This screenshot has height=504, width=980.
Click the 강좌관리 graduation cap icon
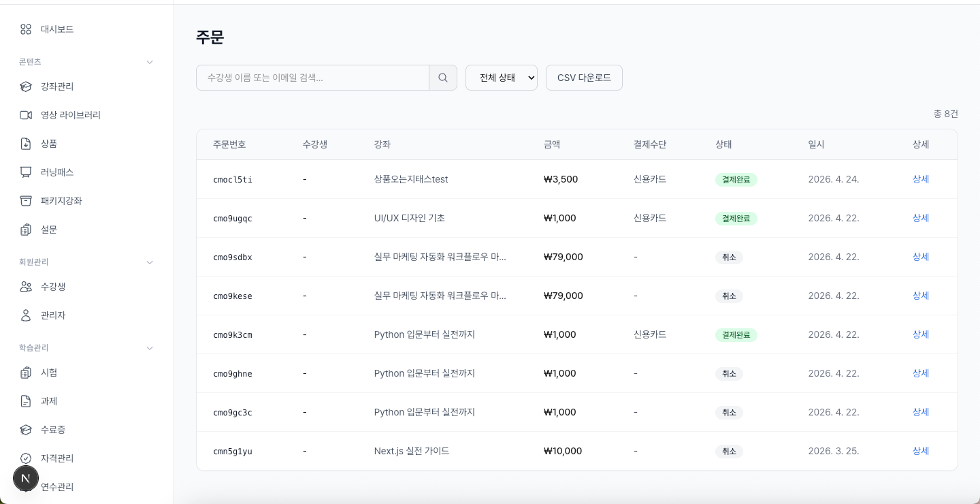(26, 86)
